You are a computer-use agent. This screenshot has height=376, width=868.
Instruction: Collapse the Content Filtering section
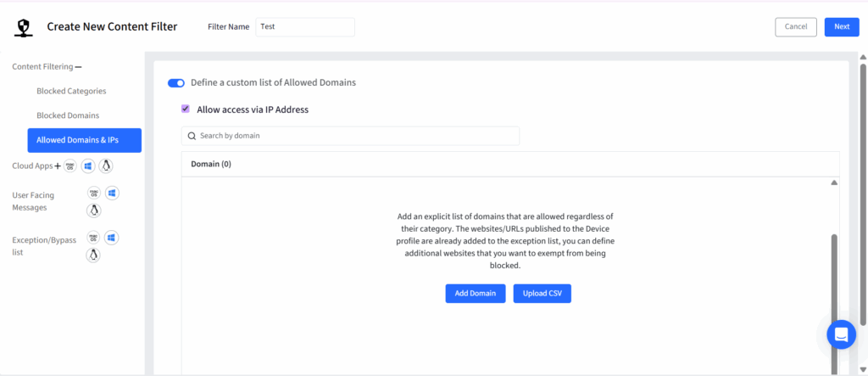tap(79, 66)
